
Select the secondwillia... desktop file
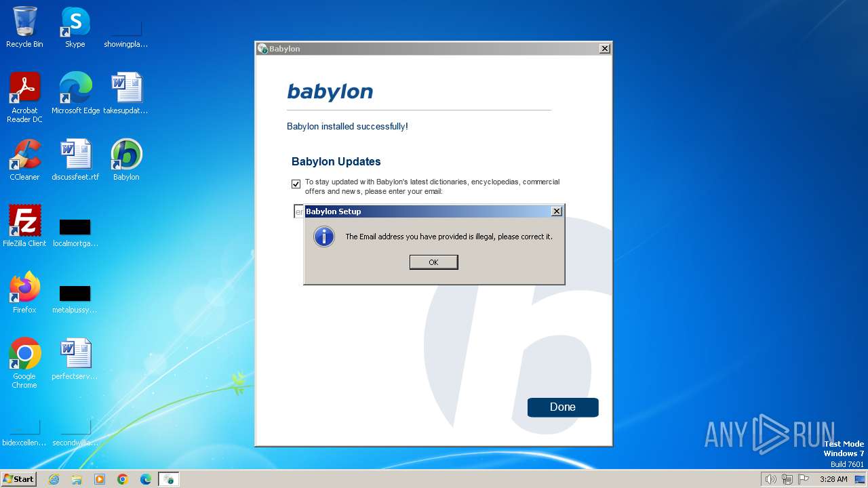point(75,432)
